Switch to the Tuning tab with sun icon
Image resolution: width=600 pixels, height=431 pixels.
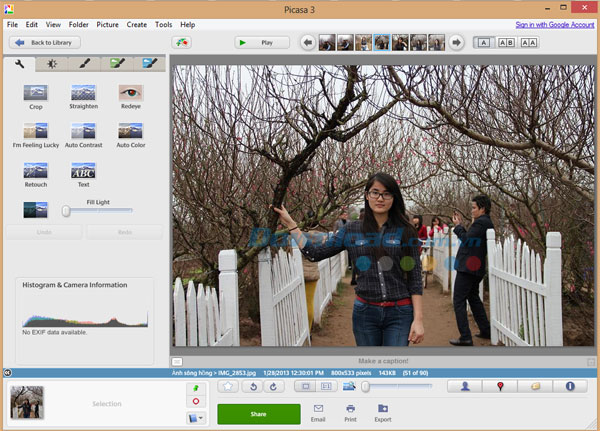(x=52, y=64)
